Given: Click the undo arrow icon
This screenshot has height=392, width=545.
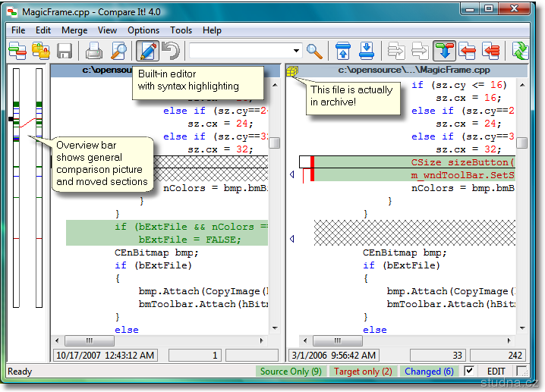Looking at the screenshot, I should click(171, 51).
